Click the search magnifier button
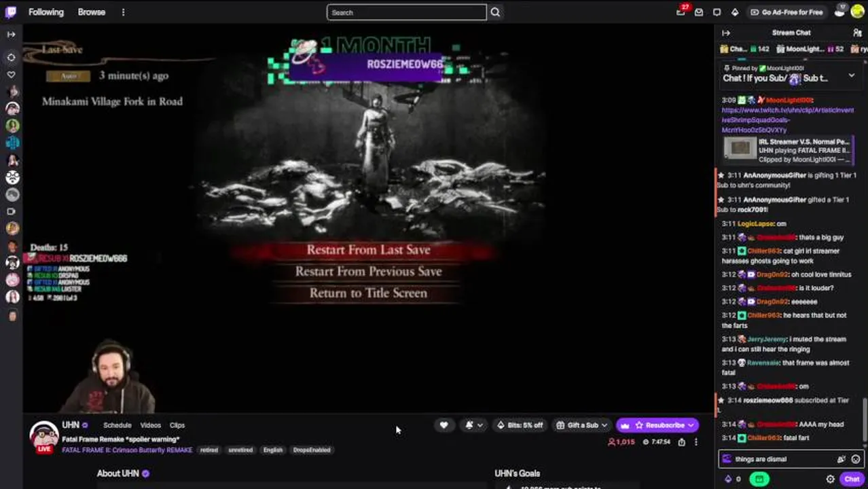 pyautogui.click(x=495, y=12)
